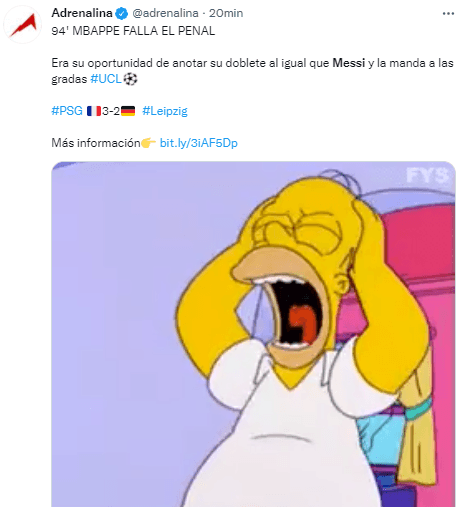Follow the bit.ly/3iAF5Dp link
The width and height of the screenshot is (465, 507).
tap(199, 143)
